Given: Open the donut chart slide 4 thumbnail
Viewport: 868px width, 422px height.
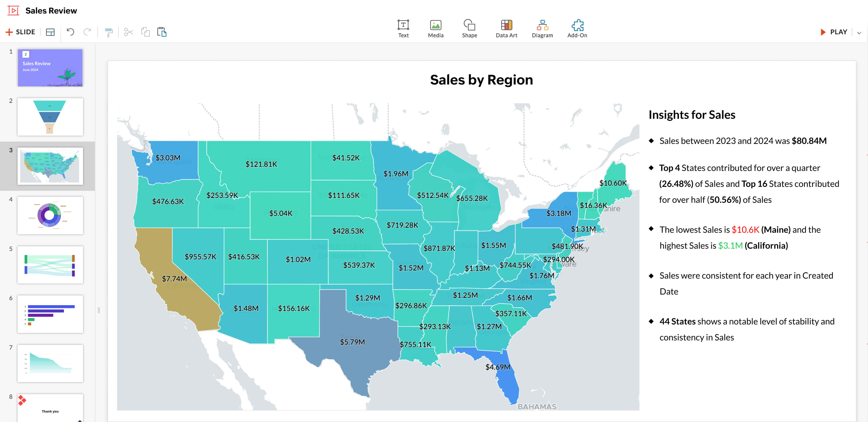Looking at the screenshot, I should pos(50,215).
